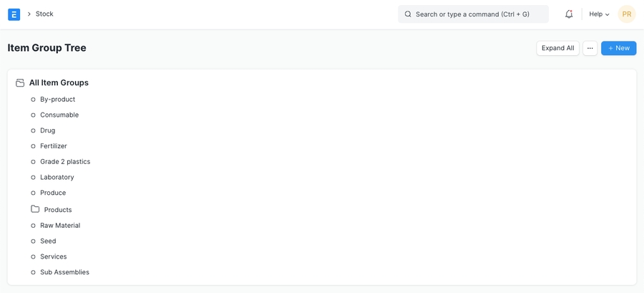The image size is (644, 293).
Task: Create a new item group with New
Action: point(618,48)
